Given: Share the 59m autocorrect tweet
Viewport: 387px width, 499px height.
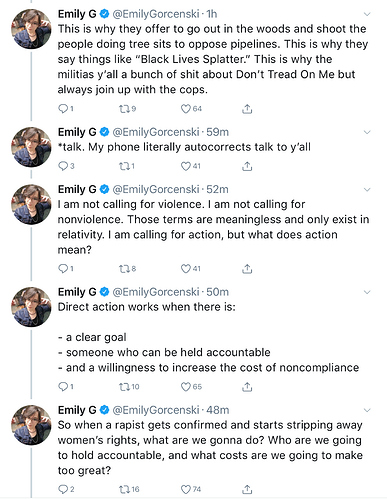Looking at the screenshot, I should 247,166.
